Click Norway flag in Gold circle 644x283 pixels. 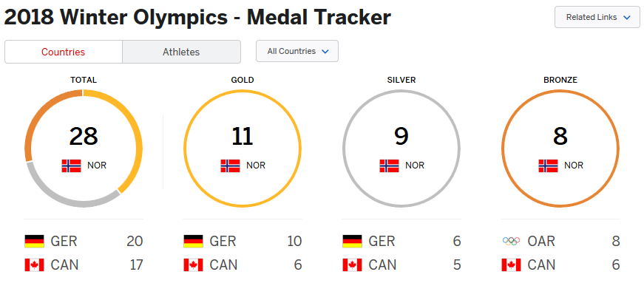coord(231,166)
